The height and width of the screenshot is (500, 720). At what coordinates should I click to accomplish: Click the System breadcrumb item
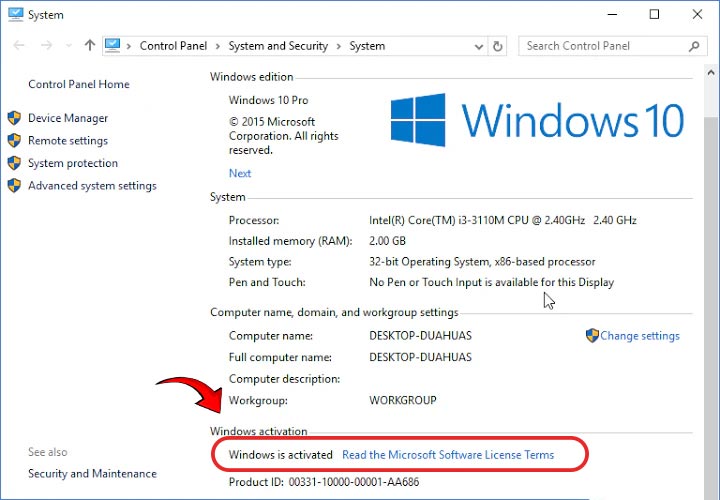(x=367, y=46)
